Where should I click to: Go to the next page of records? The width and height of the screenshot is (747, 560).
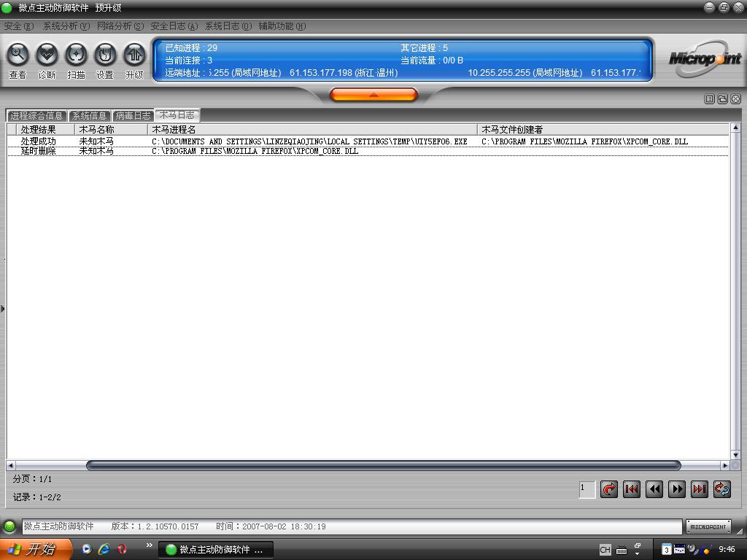[676, 489]
